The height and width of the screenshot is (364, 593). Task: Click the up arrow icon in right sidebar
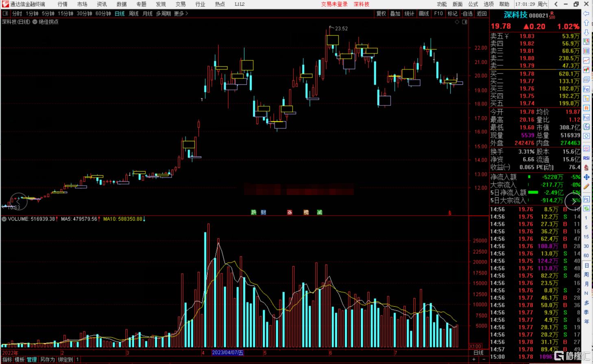(586, 23)
